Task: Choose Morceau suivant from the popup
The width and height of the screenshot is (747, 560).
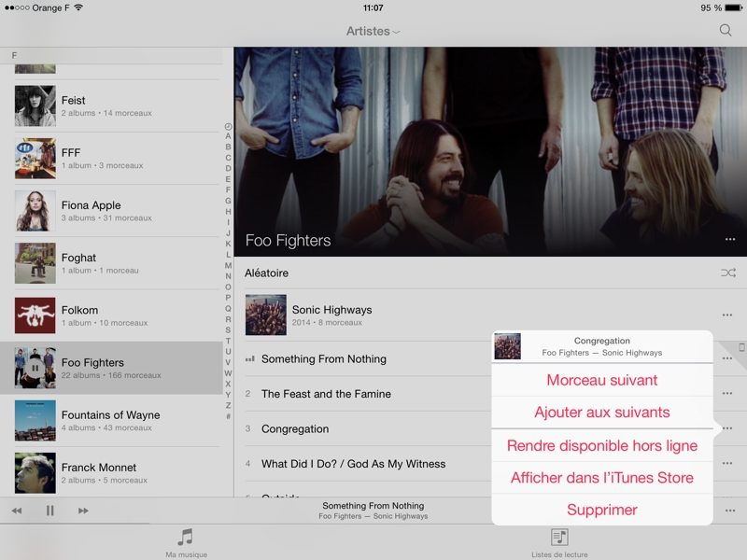Action: coord(602,380)
